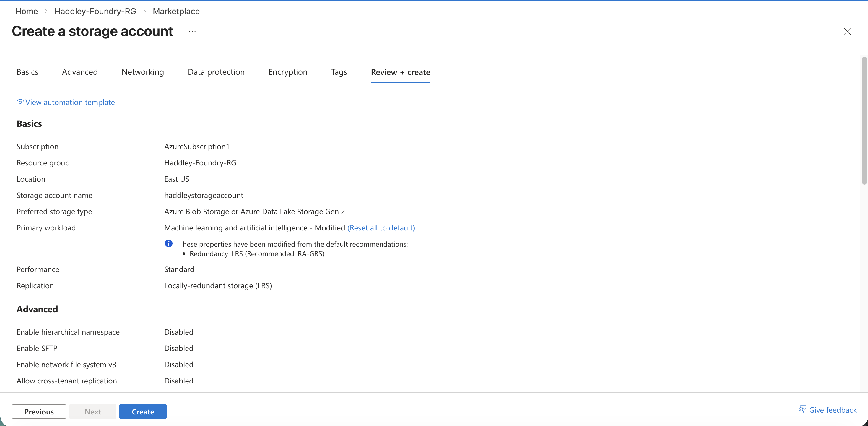Click the ellipsis menu beside the page title
868x426 pixels.
192,31
